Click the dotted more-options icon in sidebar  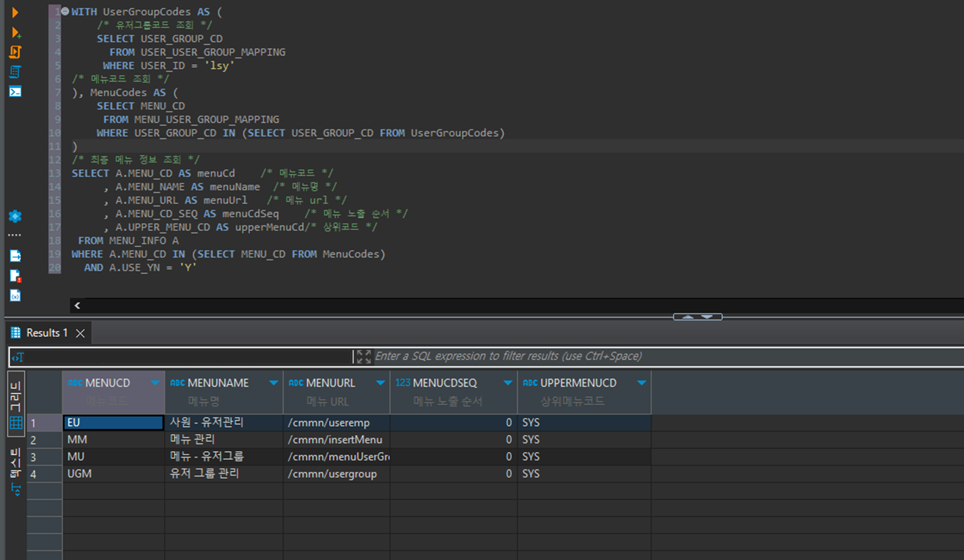click(x=15, y=235)
